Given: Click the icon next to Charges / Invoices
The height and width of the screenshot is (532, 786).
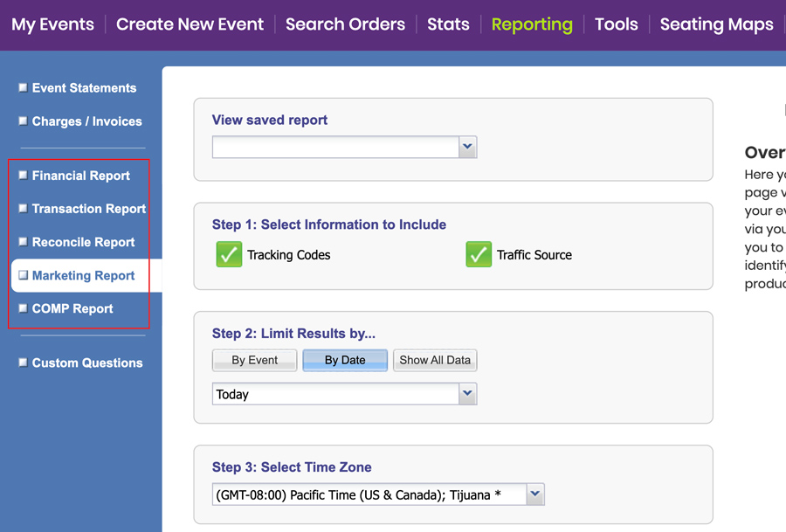Looking at the screenshot, I should click(22, 121).
